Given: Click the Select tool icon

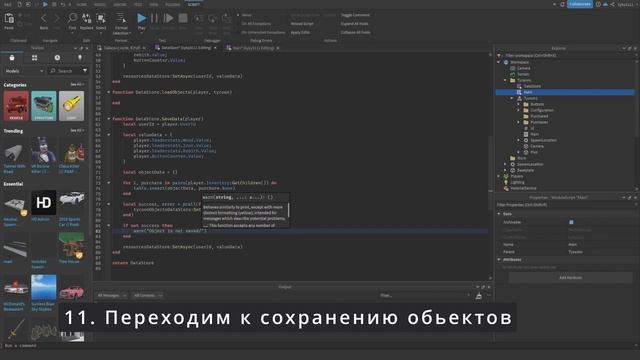Looking at the screenshot, I should tap(101, 18).
